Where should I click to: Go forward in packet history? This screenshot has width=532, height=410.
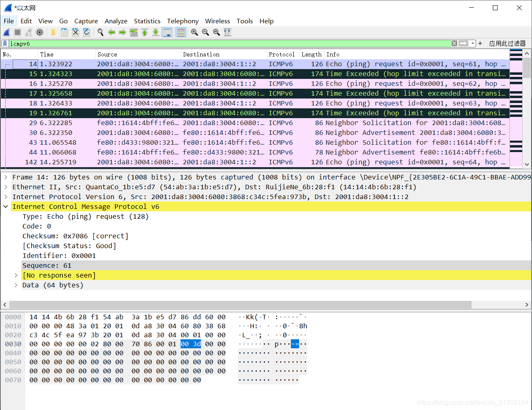122,32
